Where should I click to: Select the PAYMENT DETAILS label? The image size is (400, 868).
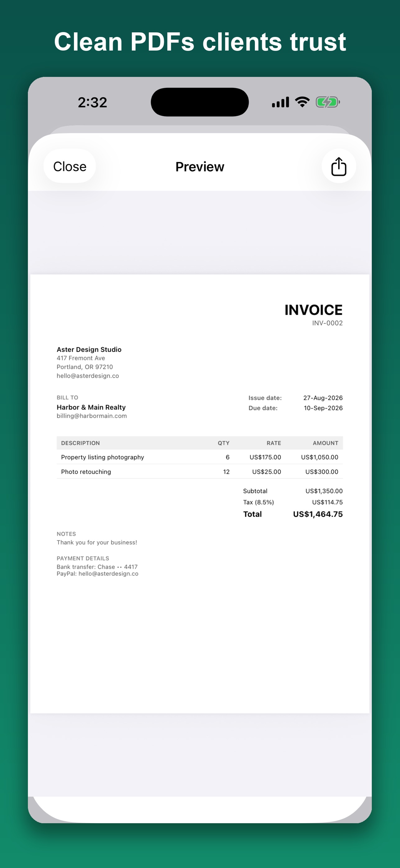coord(83,558)
